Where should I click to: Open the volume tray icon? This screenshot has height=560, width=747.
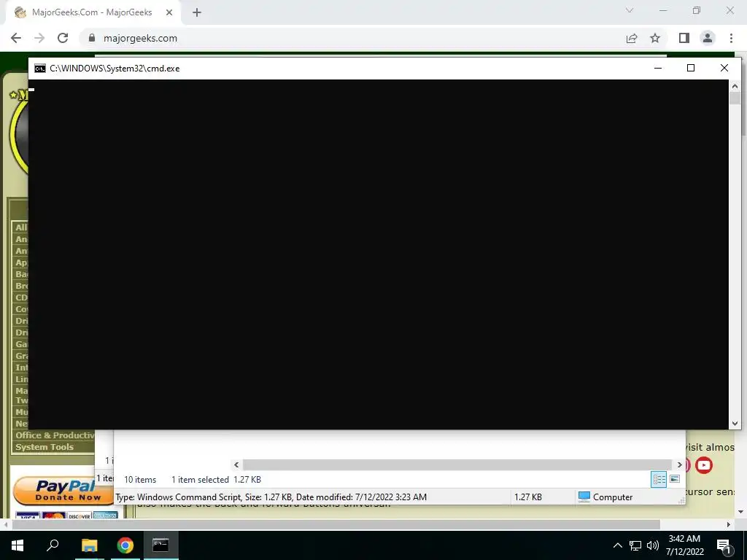pos(653,545)
